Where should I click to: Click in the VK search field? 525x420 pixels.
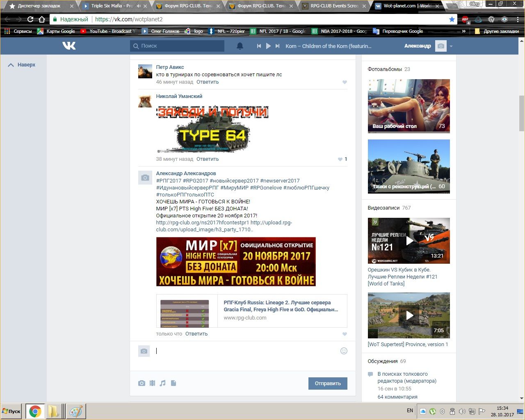[177, 46]
